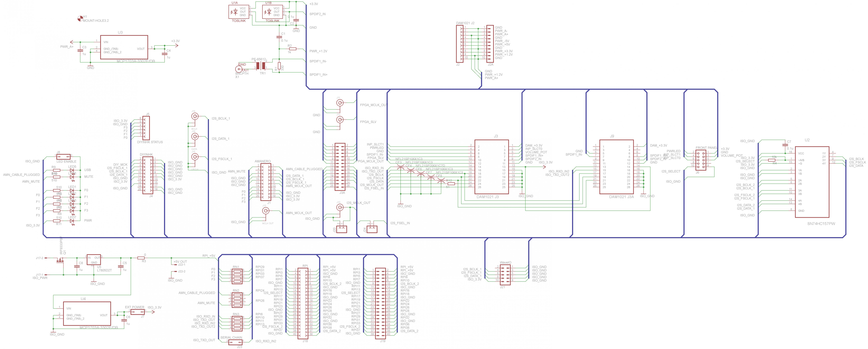Select the J20 two-pin connector
This screenshot has width=868, height=349.
(x=342, y=229)
